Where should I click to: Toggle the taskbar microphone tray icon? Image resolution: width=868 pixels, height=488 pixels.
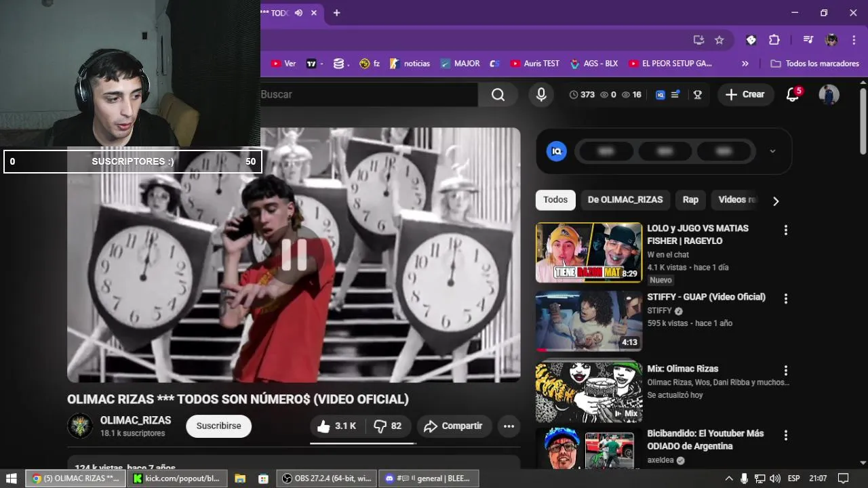pos(744,479)
